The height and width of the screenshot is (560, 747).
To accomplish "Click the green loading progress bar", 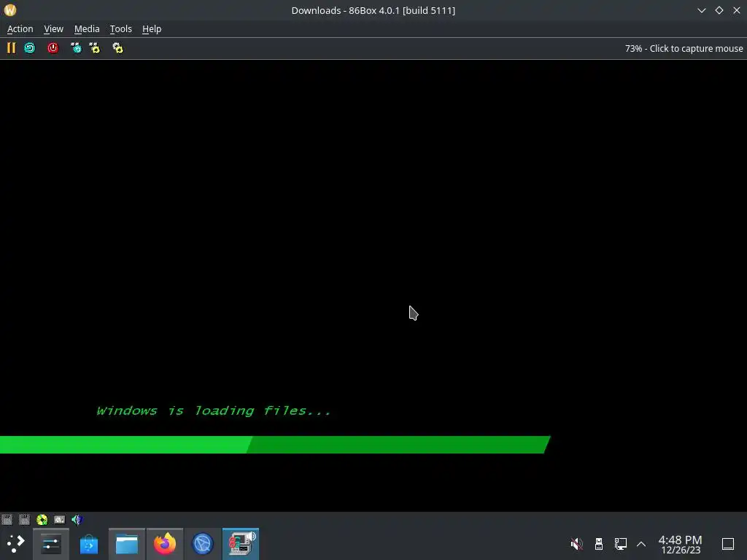I will click(x=275, y=445).
